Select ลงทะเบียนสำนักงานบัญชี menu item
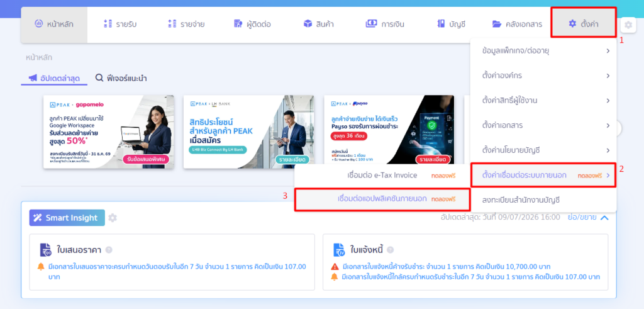The height and width of the screenshot is (309, 644). 543,200
